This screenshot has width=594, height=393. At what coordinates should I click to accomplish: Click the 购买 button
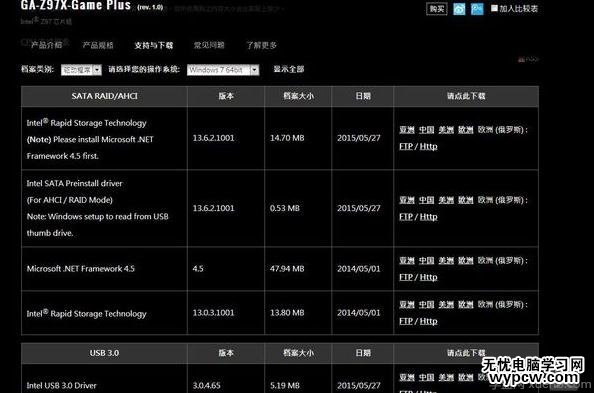437,9
